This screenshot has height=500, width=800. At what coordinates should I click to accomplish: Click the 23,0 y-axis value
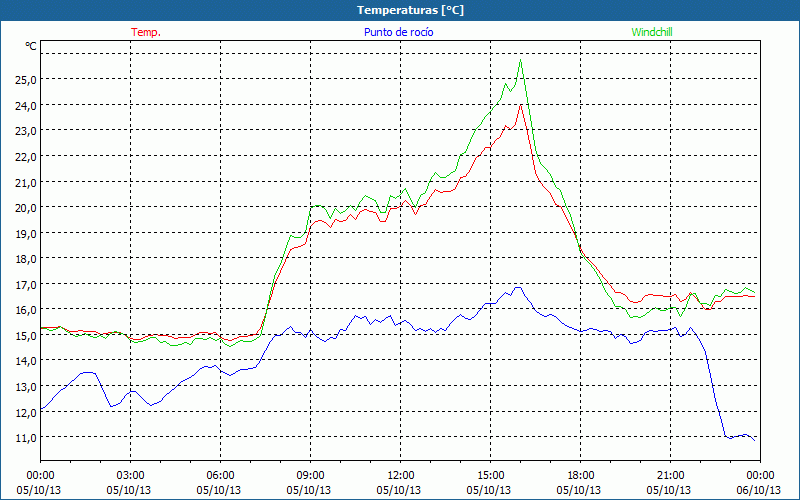[26, 131]
